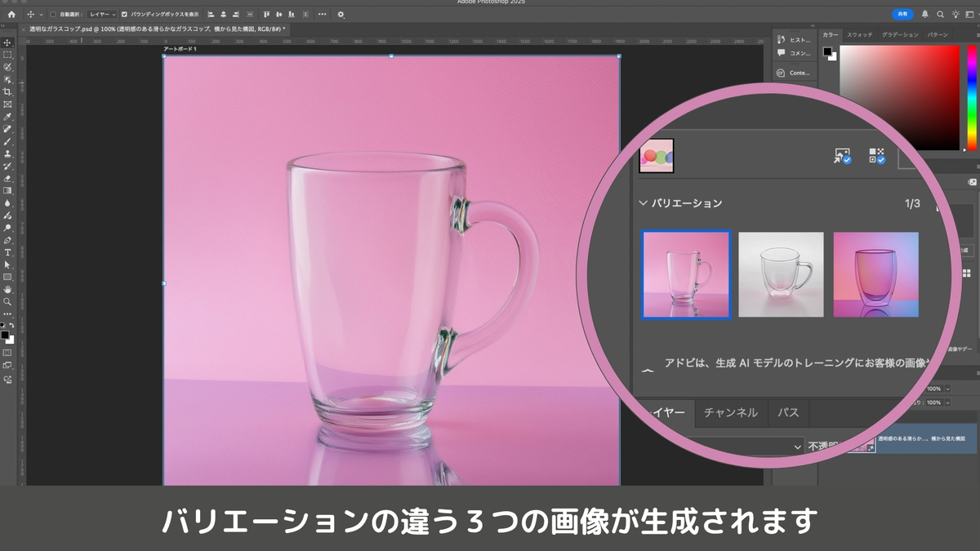Align top edges in options bar
The height and width of the screenshot is (551, 980).
point(266,14)
